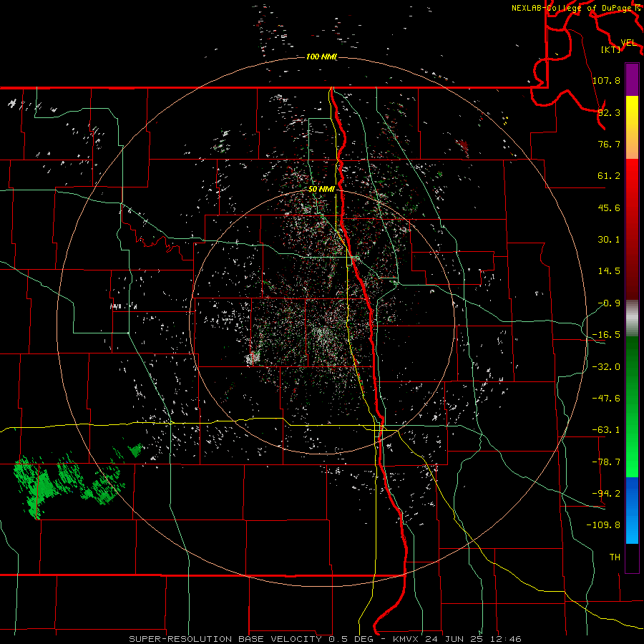Click the VEL legend title

628,43
